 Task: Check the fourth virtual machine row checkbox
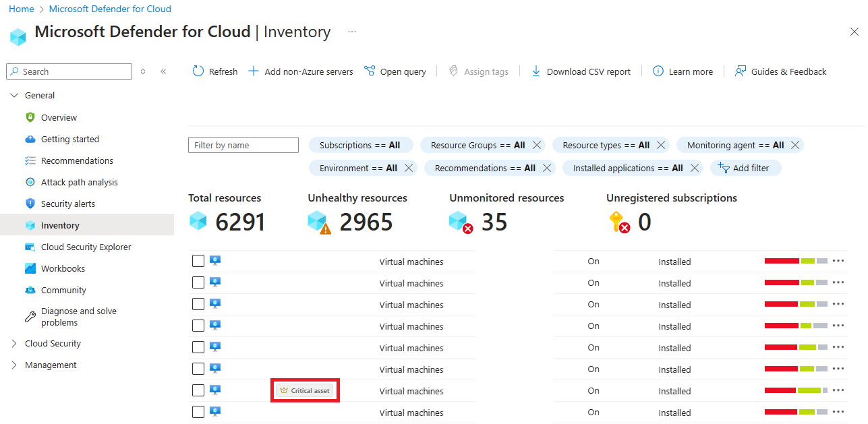[x=198, y=326]
